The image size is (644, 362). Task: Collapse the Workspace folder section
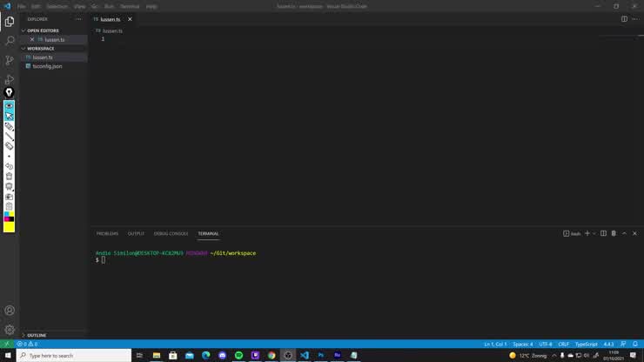(40, 49)
